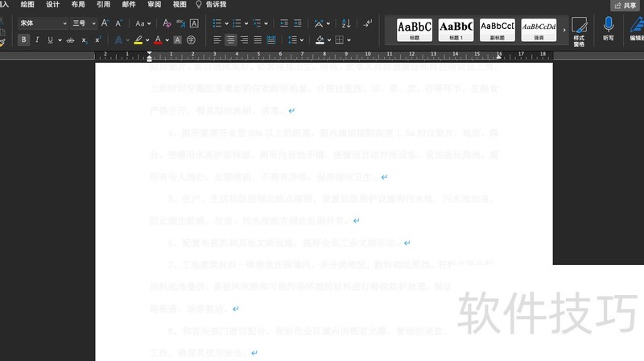Toggle Italic formatting
This screenshot has height=361, width=644.
coord(37,39)
